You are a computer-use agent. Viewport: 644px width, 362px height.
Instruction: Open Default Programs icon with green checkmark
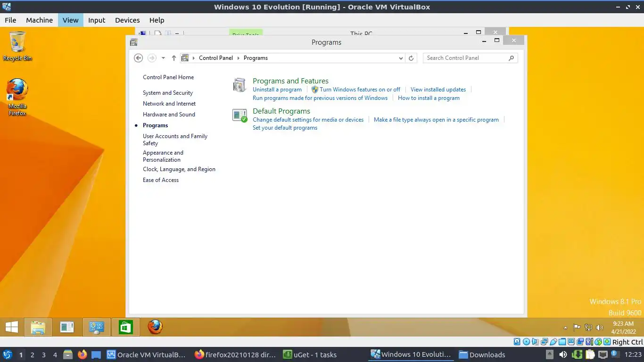[x=239, y=115]
